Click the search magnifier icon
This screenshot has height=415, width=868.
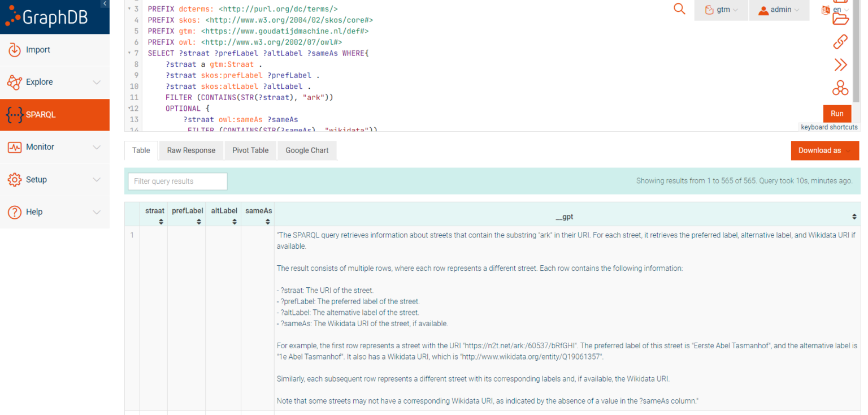679,9
